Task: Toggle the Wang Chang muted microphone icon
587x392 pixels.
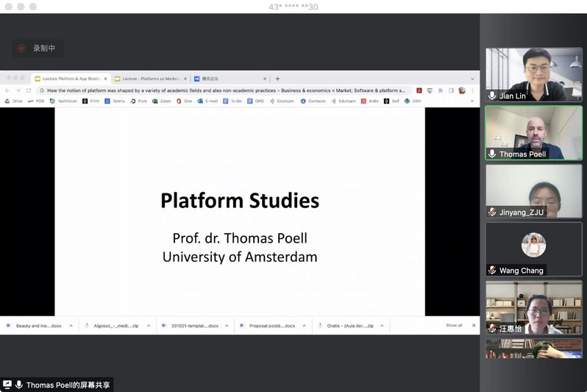Action: 492,271
